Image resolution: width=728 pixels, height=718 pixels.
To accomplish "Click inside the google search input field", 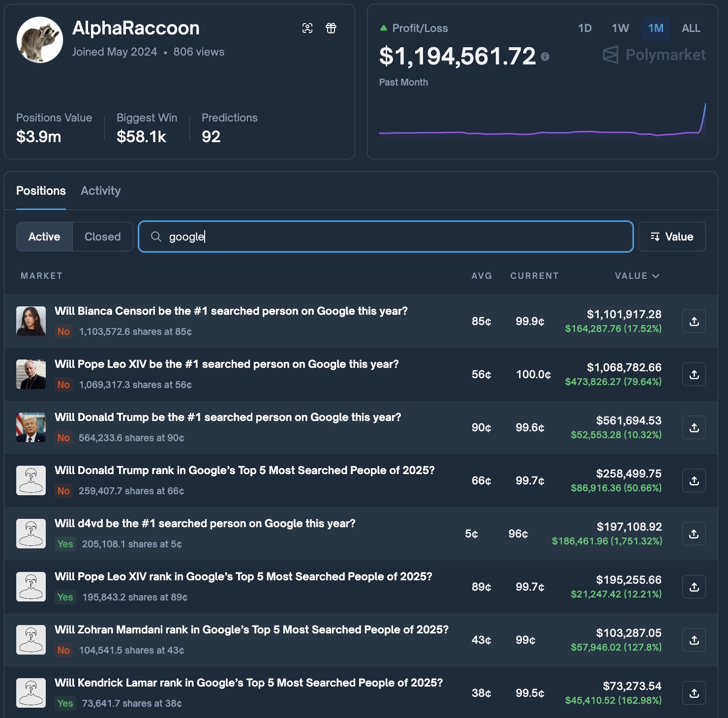I will click(344, 237).
